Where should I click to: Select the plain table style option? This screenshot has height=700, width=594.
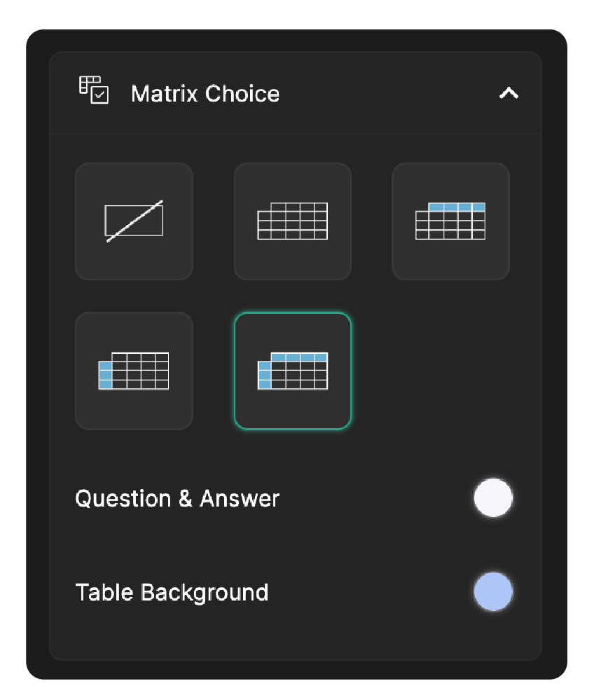coord(292,221)
